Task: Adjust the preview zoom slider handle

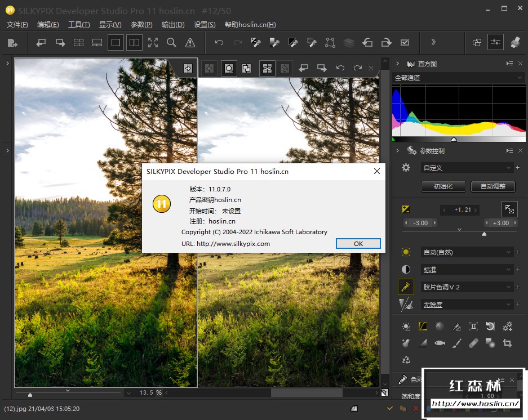Action: (x=30, y=395)
